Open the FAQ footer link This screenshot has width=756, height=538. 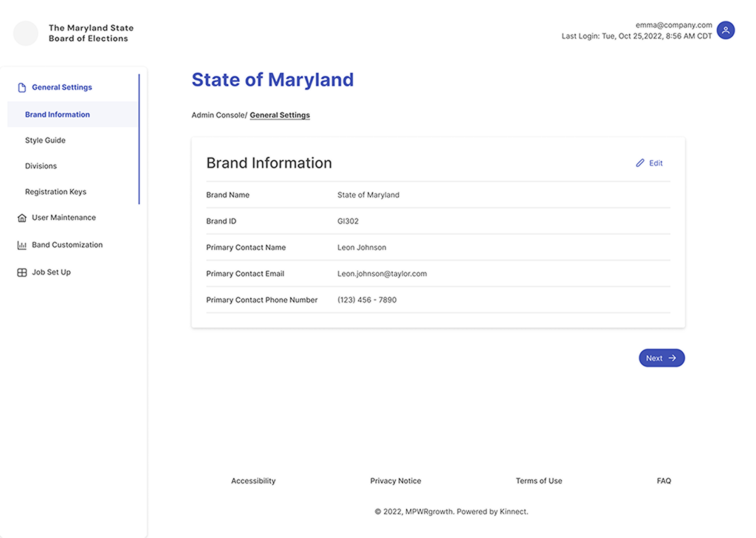pyautogui.click(x=664, y=481)
